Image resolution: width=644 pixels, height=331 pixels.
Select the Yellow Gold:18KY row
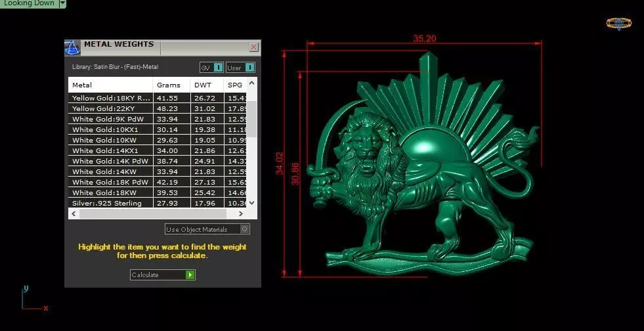click(x=158, y=98)
